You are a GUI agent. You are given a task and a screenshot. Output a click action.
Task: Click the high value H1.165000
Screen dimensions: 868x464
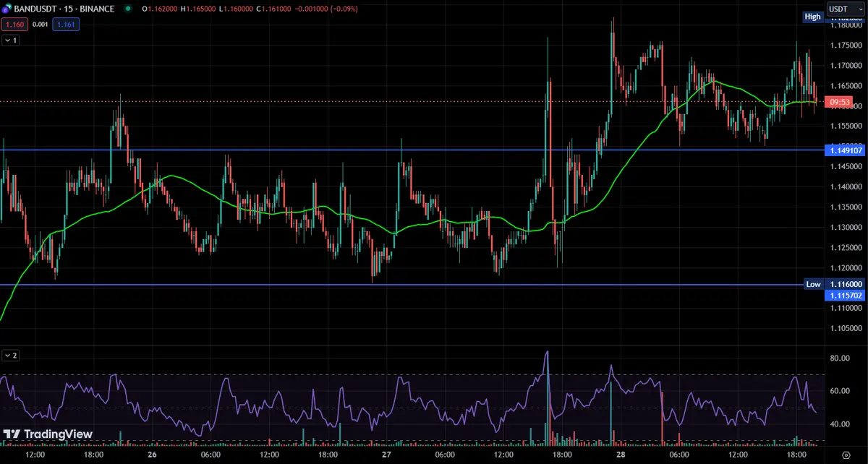197,9
